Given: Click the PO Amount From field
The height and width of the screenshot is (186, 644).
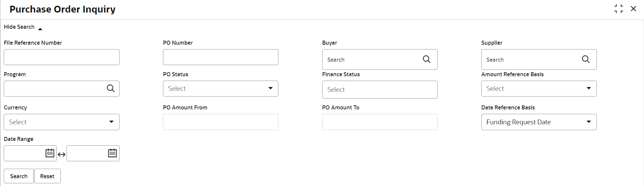Looking at the screenshot, I should [220, 122].
